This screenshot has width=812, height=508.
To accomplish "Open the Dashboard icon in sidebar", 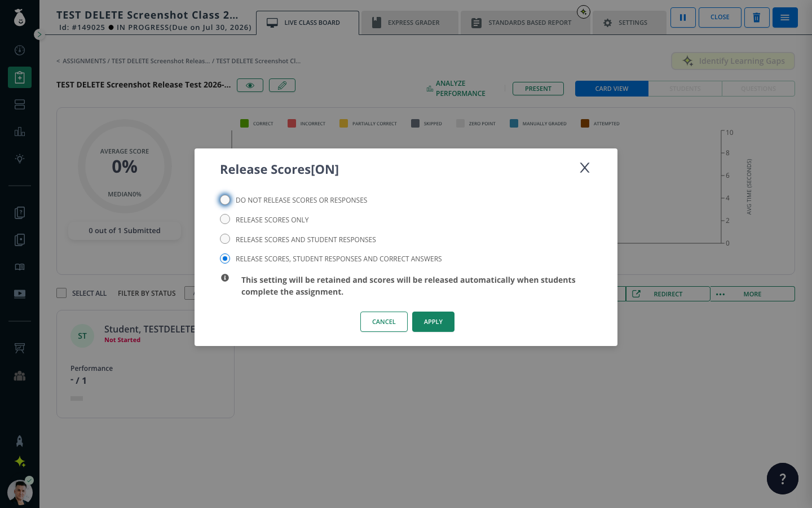I will (20, 50).
